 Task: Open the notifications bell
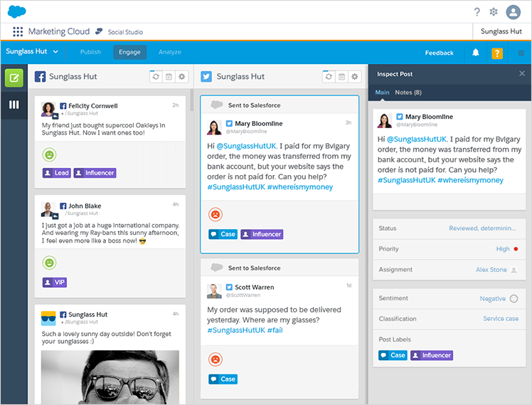click(476, 52)
